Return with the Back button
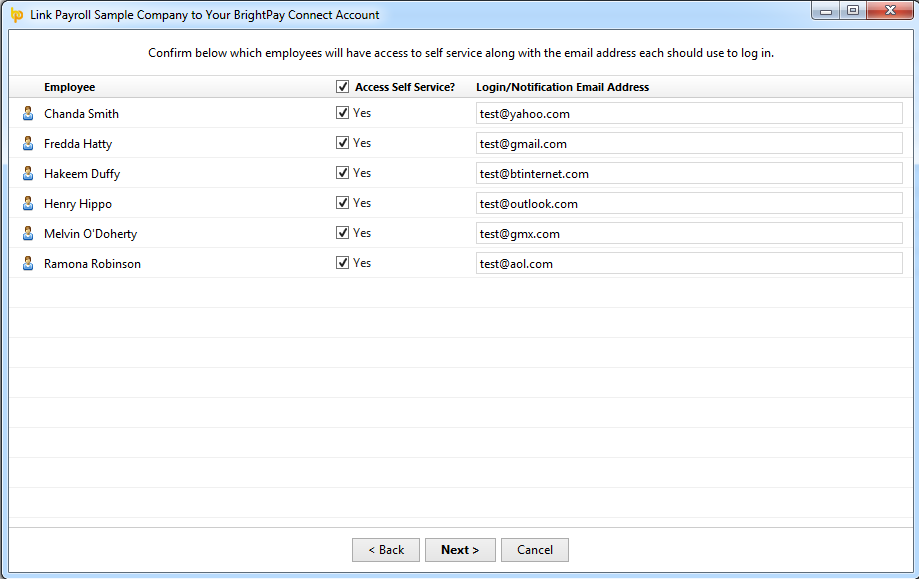The image size is (919, 579). [x=386, y=550]
